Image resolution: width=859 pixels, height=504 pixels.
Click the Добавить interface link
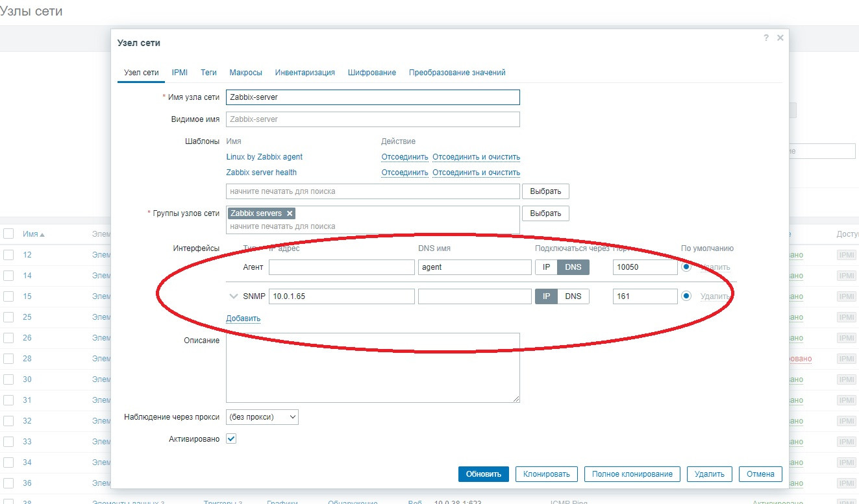pos(243,318)
